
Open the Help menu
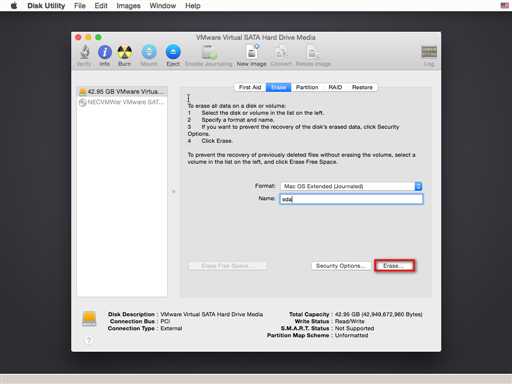click(x=193, y=6)
